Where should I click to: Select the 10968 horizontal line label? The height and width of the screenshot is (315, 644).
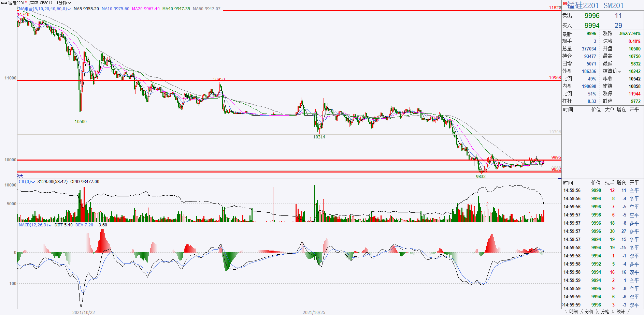pyautogui.click(x=555, y=78)
